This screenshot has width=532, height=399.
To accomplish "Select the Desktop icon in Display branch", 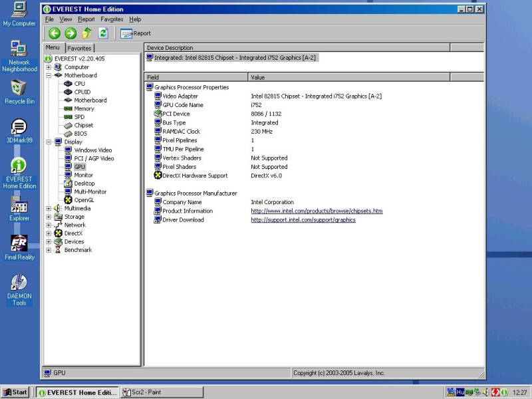I will [68, 184].
